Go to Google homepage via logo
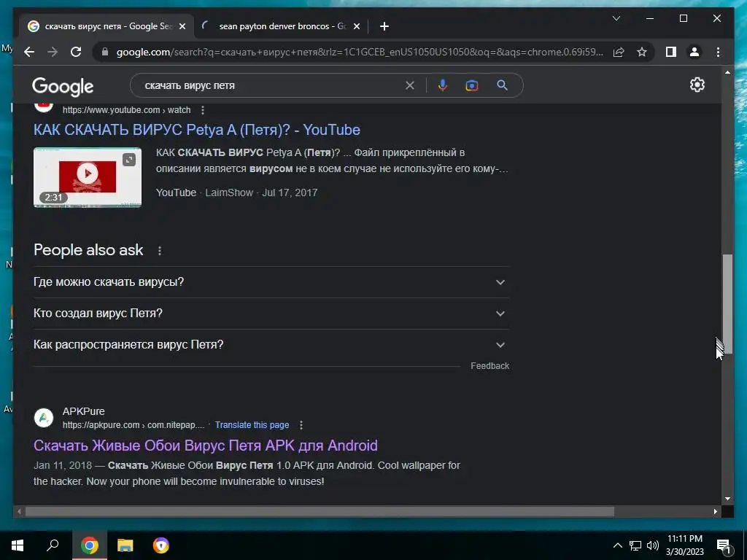This screenshot has width=747, height=560. (63, 86)
